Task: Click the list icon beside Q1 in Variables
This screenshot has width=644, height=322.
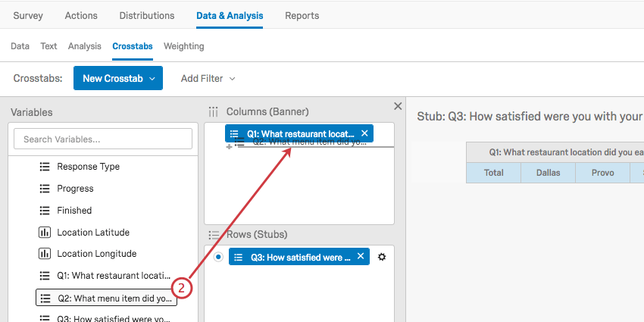Action: [x=45, y=276]
